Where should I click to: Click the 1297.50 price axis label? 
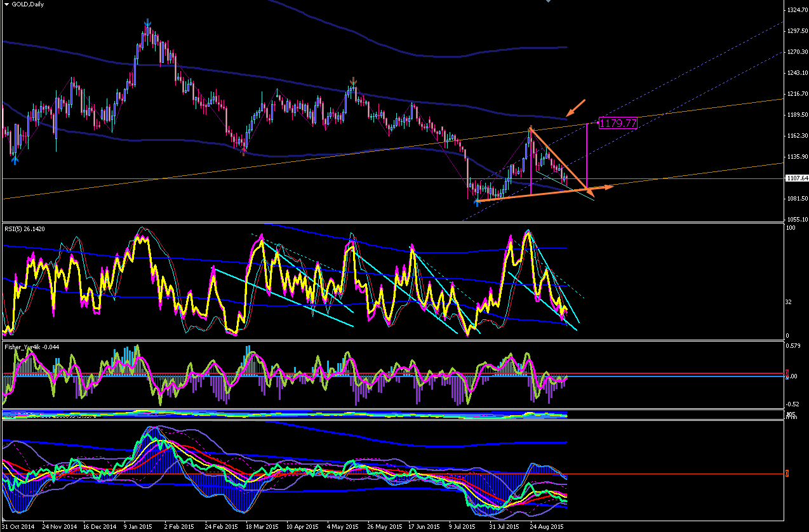[796, 31]
